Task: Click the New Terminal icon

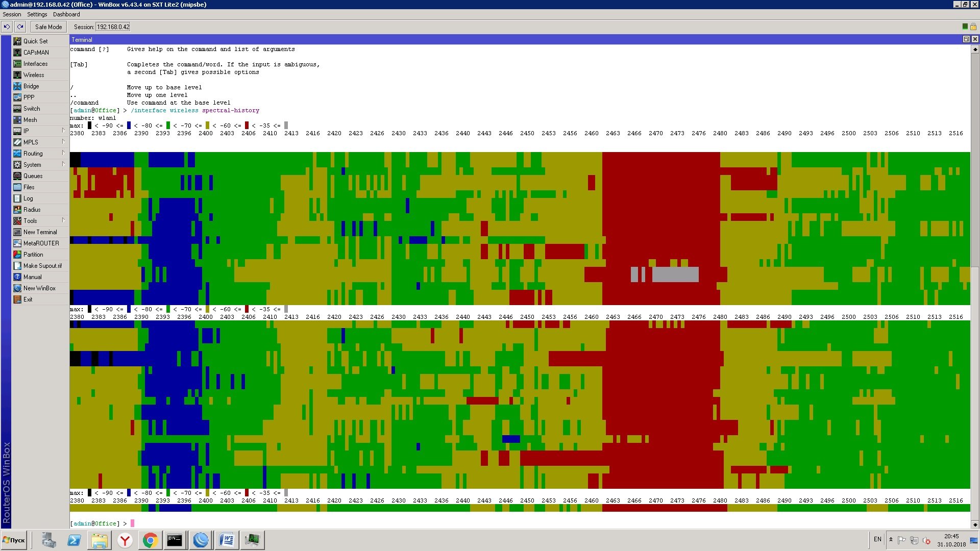Action: 17,232
